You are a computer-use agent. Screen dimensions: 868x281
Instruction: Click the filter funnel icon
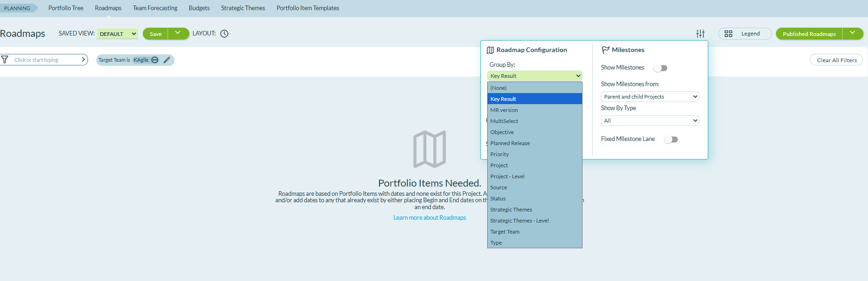click(5, 60)
